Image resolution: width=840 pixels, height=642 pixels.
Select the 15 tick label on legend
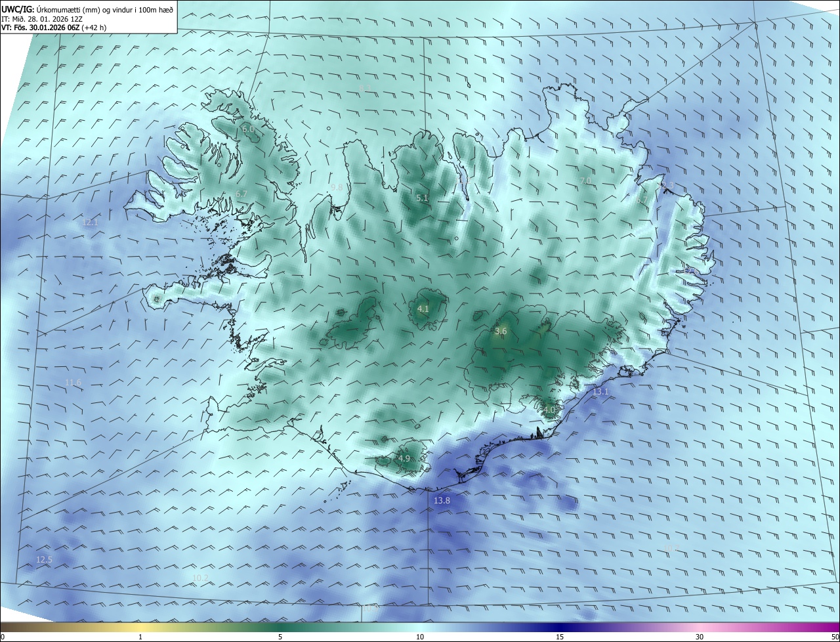coord(560,637)
